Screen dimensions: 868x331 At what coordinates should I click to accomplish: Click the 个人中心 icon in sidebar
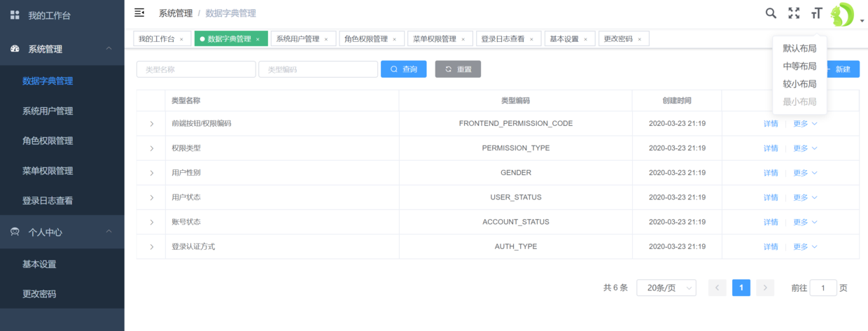tap(15, 232)
